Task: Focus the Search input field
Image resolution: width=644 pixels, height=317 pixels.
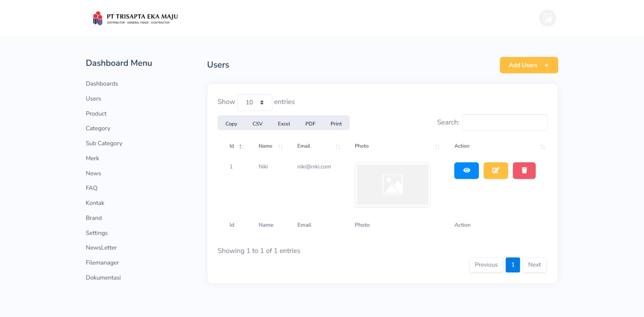Action: pos(505,122)
